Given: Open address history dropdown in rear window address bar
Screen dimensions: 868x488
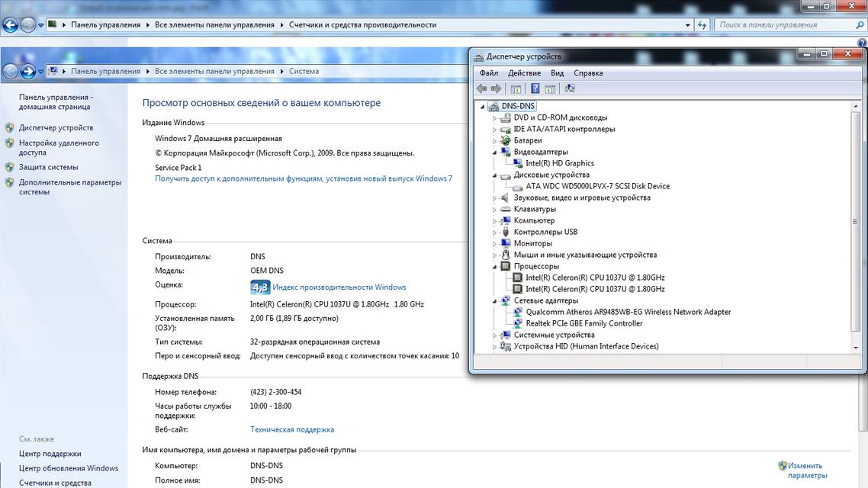Looking at the screenshot, I should coord(687,25).
